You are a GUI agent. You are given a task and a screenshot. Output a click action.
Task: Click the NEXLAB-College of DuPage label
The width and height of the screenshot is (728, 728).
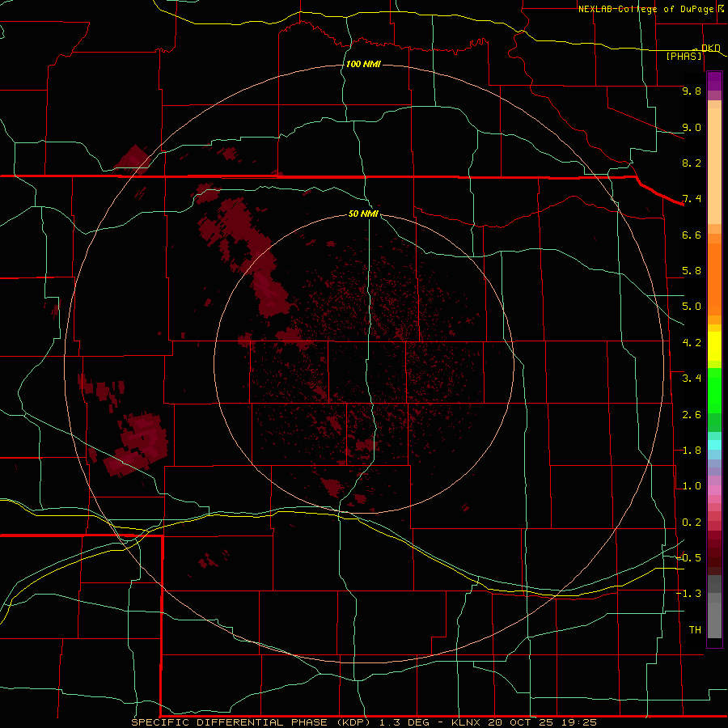click(x=647, y=9)
